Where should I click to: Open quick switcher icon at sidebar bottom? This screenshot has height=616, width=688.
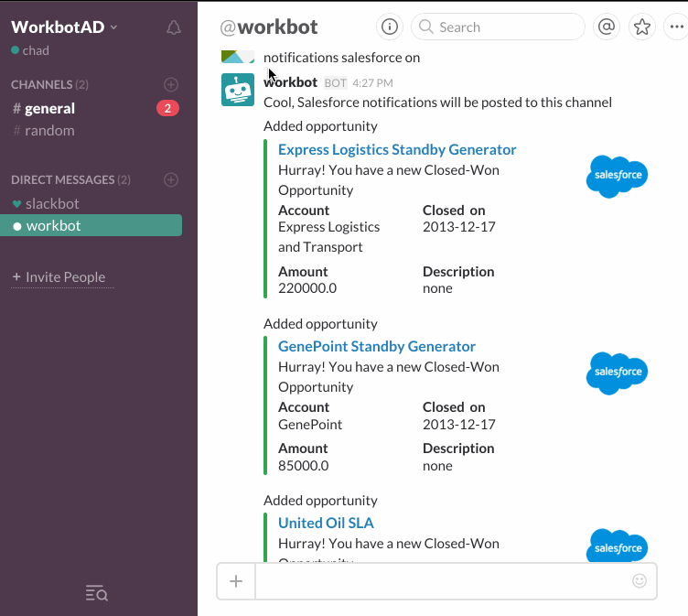pos(97,593)
